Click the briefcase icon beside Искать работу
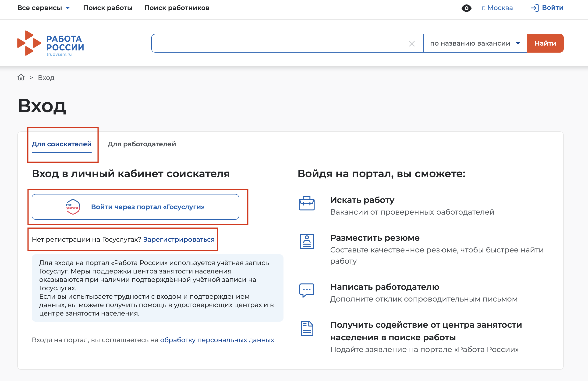This screenshot has width=588, height=381. click(x=307, y=203)
